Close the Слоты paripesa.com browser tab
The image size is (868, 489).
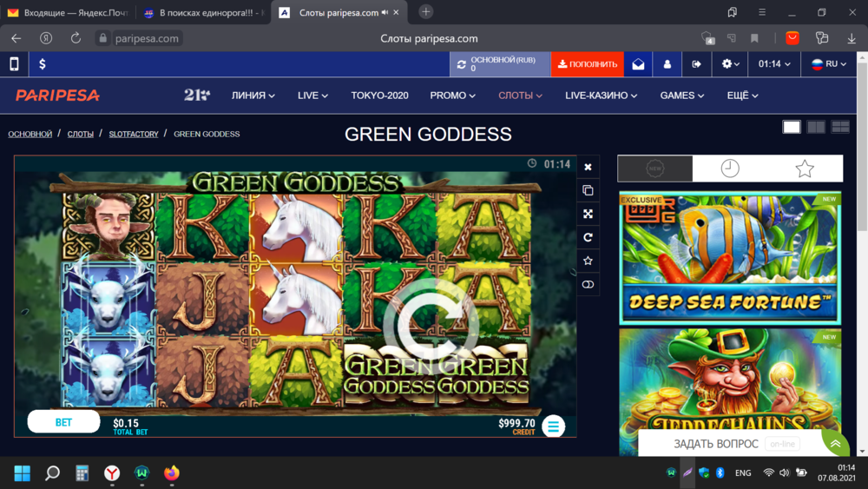[x=396, y=12]
